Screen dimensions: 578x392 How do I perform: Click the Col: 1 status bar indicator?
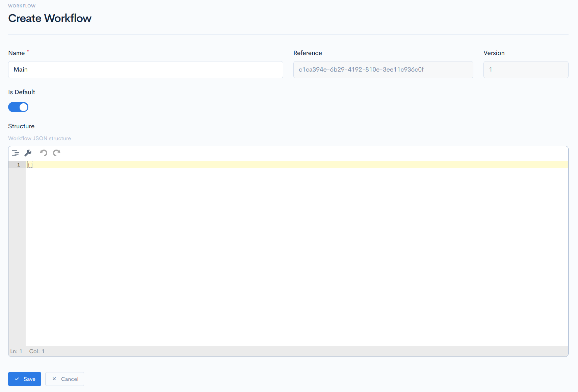(x=37, y=351)
